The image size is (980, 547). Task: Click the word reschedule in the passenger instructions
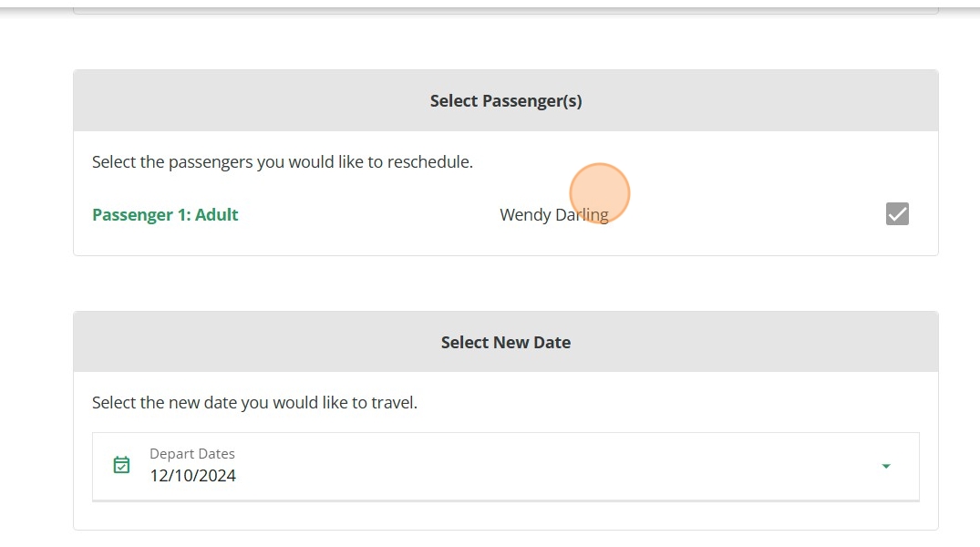428,162
